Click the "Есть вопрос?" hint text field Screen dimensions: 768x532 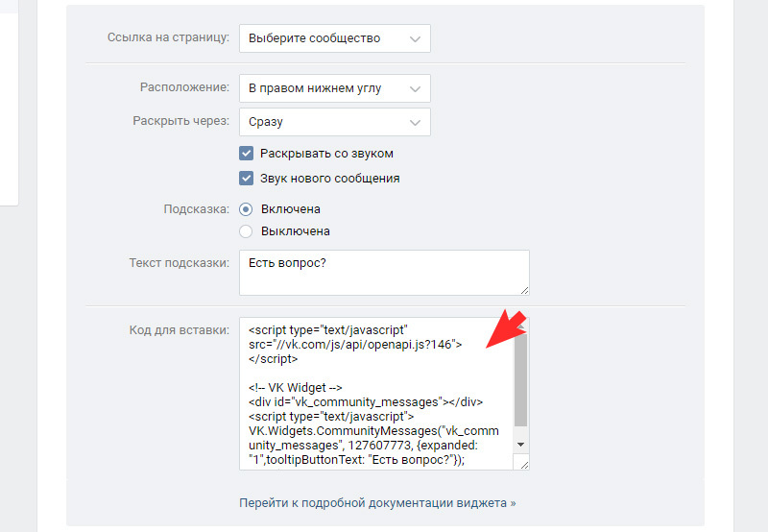(x=382, y=272)
